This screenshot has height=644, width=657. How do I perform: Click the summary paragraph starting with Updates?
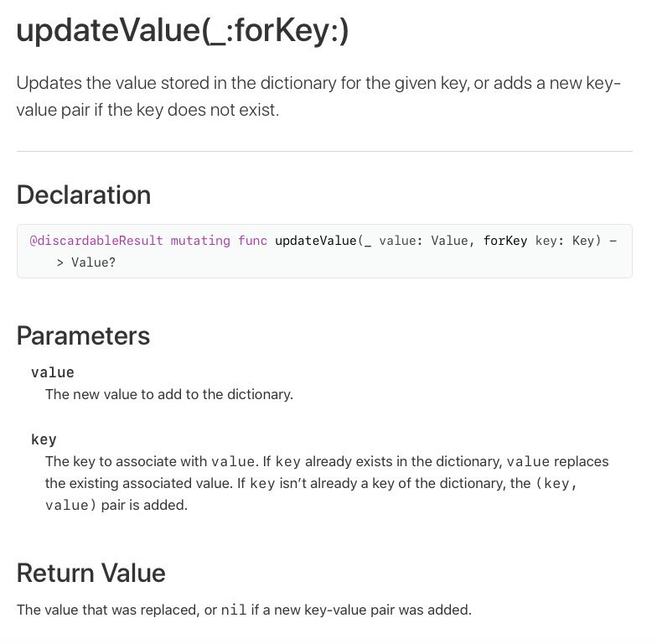[x=318, y=96]
